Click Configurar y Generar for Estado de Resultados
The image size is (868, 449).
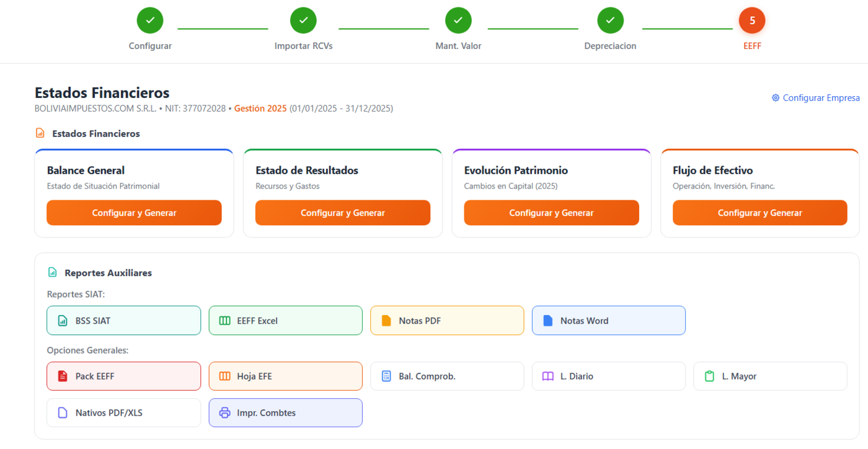343,213
